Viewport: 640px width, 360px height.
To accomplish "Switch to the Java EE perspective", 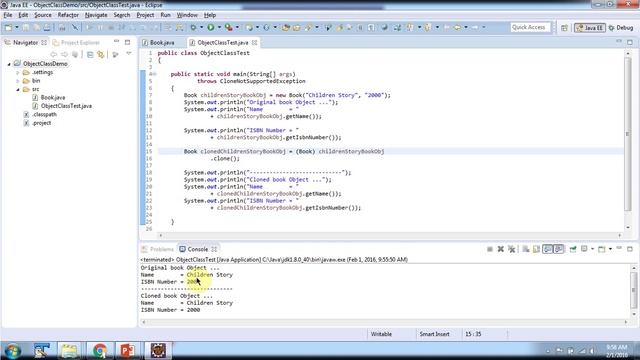I will [590, 28].
